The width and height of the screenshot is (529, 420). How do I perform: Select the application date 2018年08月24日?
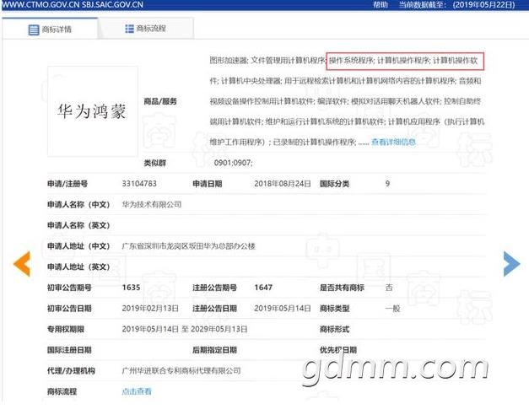point(283,184)
